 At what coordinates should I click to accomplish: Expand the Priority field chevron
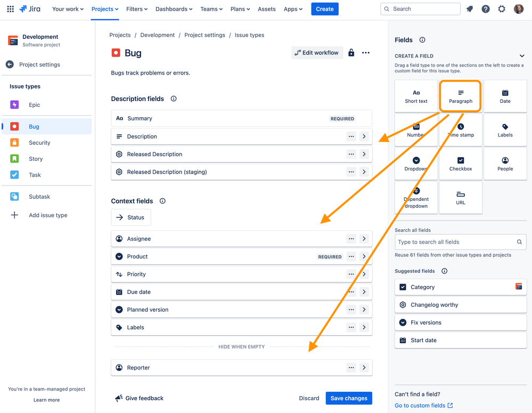pos(364,274)
